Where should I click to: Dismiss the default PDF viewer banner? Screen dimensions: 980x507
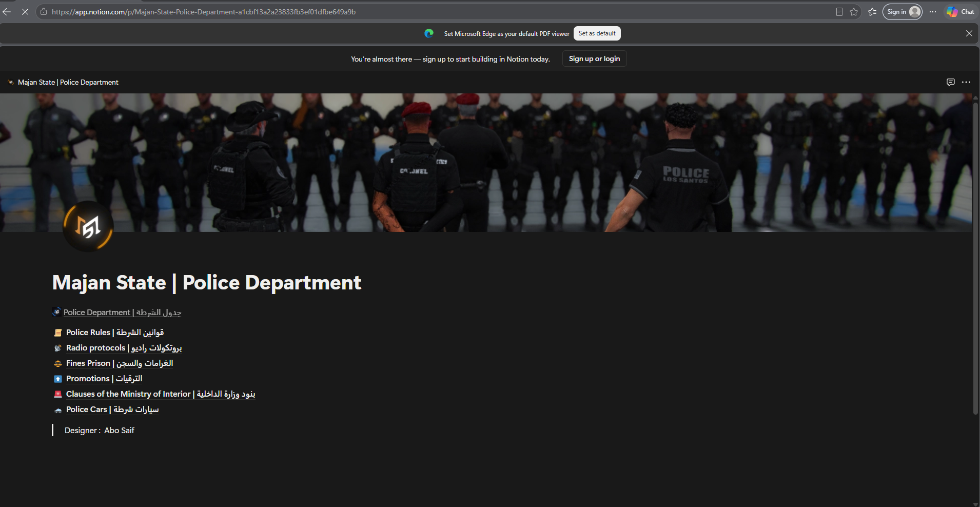[969, 33]
